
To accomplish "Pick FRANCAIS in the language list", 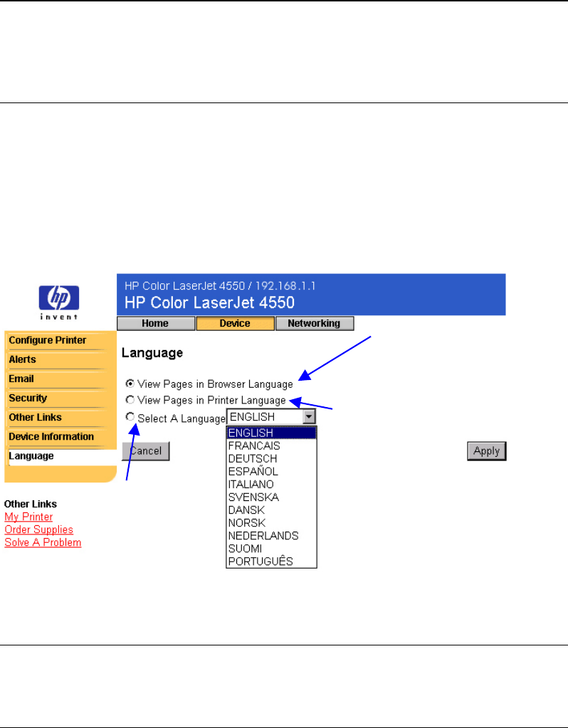I will (272, 445).
